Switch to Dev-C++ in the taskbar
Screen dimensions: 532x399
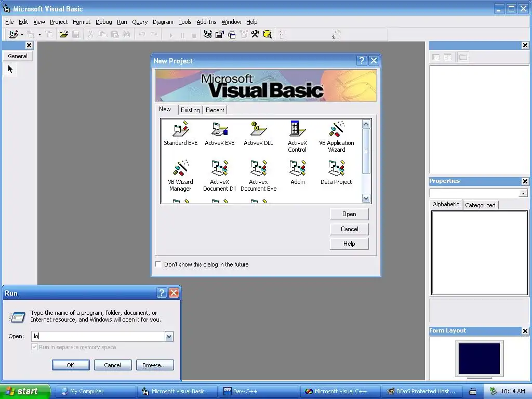[x=259, y=391]
